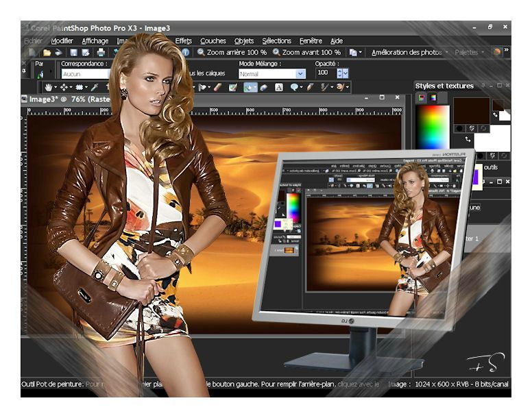Screen dimensions: 532x418
Task: Maximize the Image3 document window
Action: [x=382, y=97]
